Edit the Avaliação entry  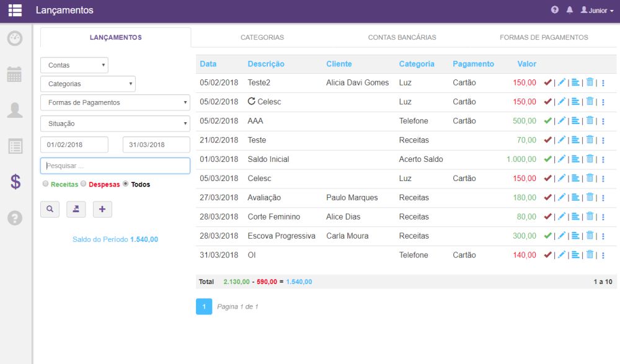562,197
